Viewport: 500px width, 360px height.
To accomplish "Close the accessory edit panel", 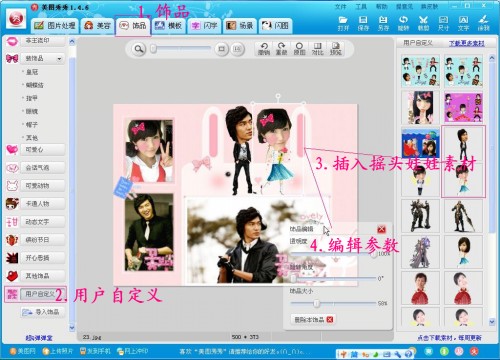I will click(381, 229).
